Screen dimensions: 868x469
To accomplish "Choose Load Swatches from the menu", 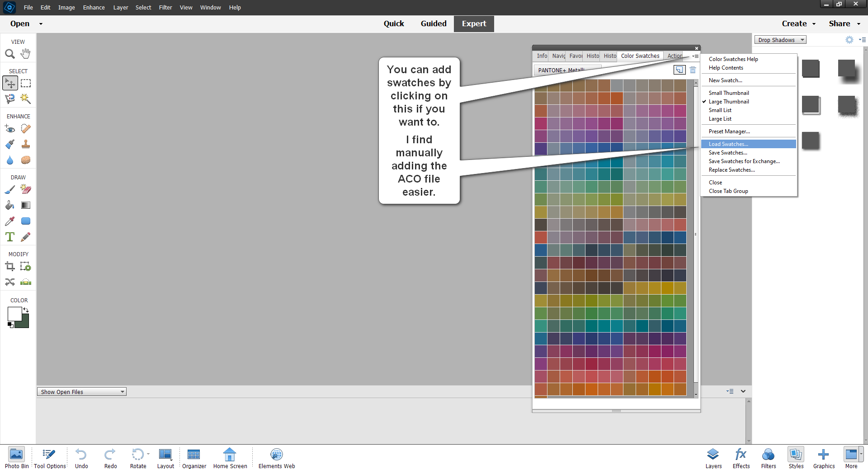I will (x=727, y=144).
